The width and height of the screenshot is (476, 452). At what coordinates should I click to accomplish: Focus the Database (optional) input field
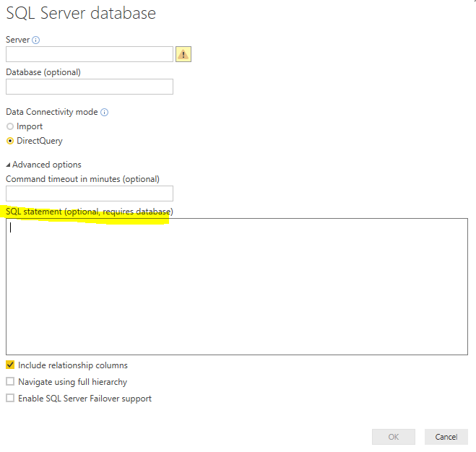point(90,87)
